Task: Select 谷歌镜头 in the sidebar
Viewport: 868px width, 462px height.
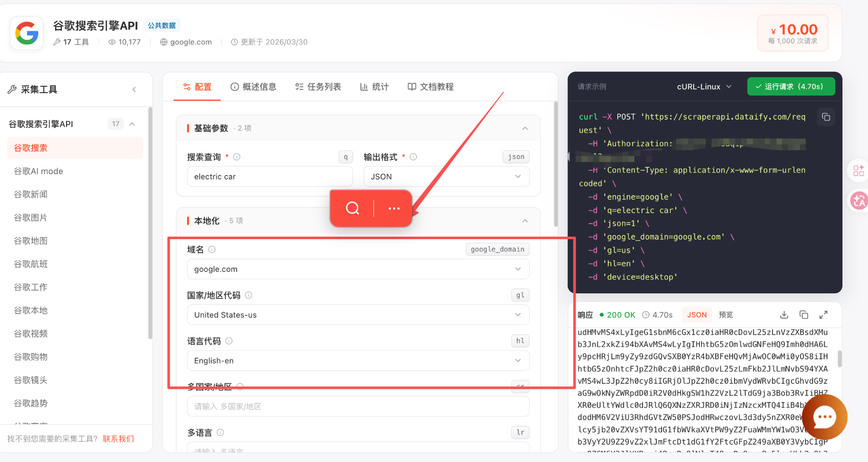Action: 75,380
